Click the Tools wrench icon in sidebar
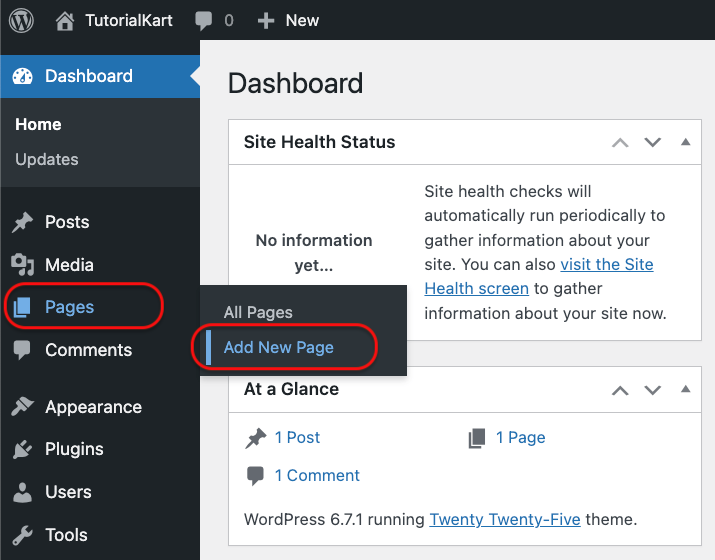The width and height of the screenshot is (715, 560). (x=22, y=535)
